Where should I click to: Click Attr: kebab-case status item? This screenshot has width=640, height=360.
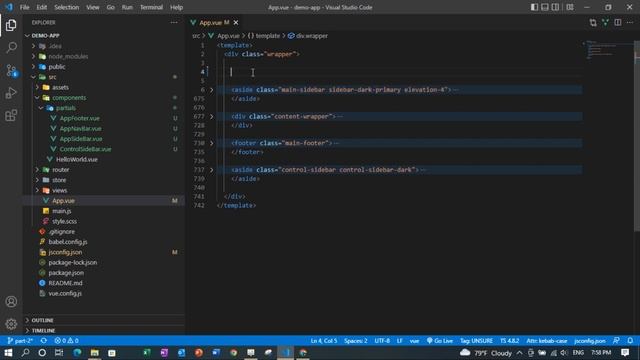[x=547, y=340]
